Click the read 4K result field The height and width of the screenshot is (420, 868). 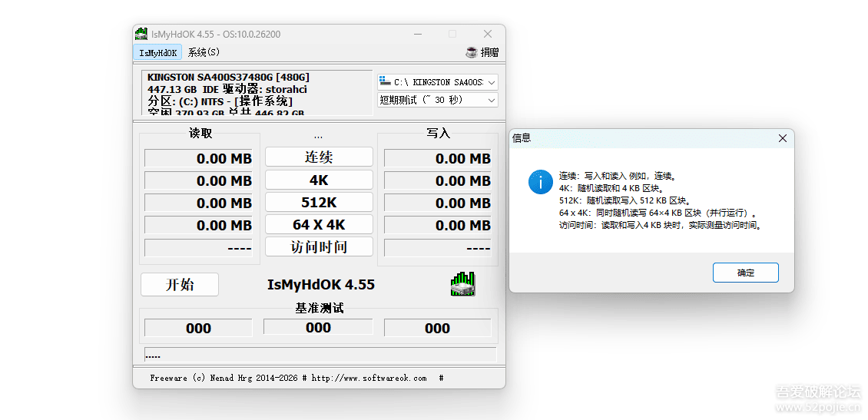pos(198,180)
